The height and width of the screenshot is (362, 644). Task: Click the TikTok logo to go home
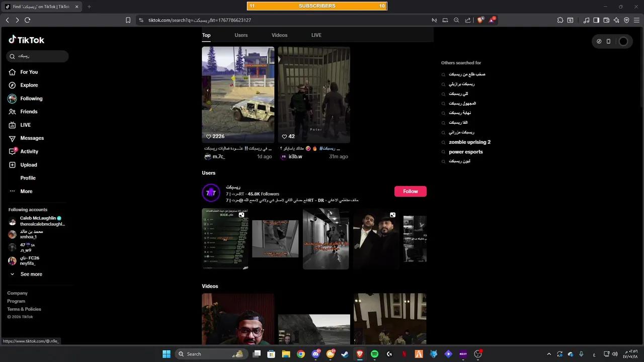26,40
